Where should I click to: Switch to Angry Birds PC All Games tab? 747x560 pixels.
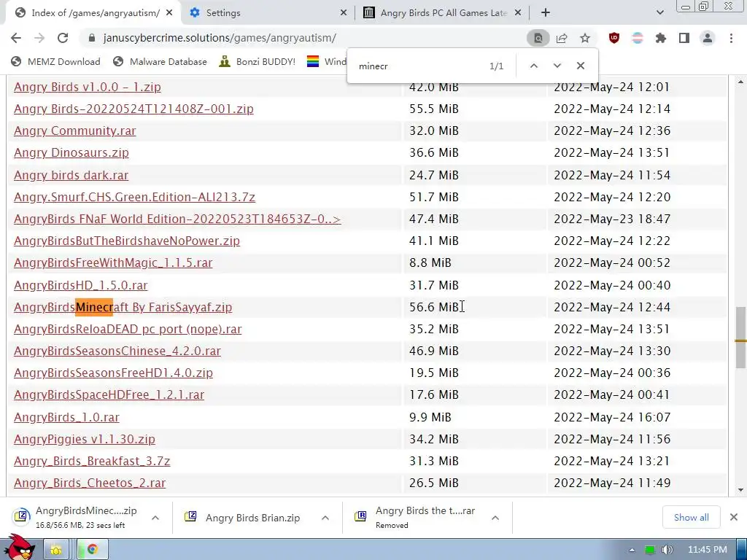(x=443, y=13)
